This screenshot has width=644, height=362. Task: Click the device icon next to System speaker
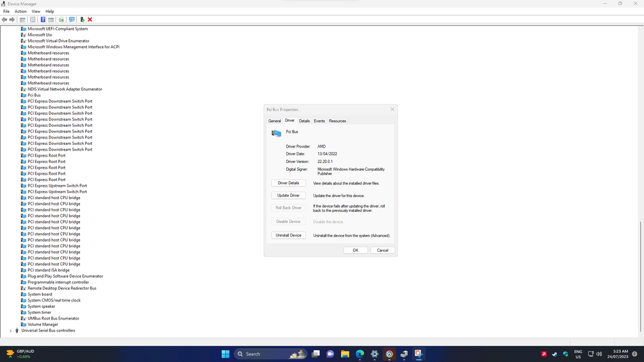[x=23, y=306]
